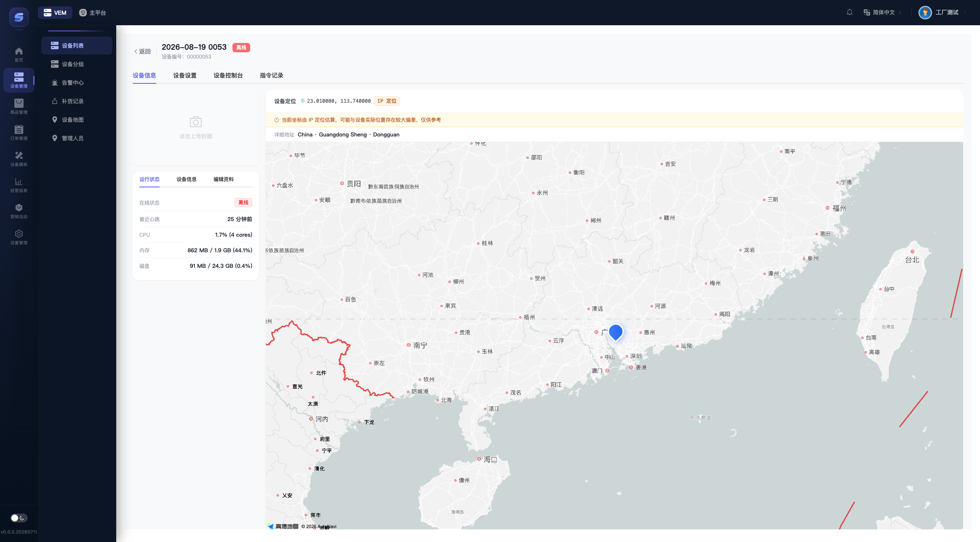Screen dimensions: 980x542
Task: Click the memory value 862 MB / 1.9 GB
Action: click(x=220, y=251)
